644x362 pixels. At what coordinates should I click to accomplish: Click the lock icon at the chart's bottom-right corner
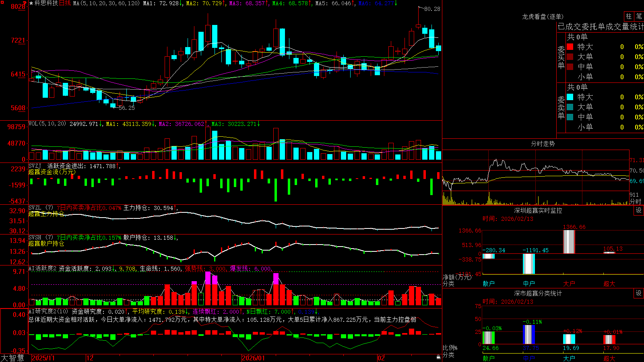(x=438, y=357)
